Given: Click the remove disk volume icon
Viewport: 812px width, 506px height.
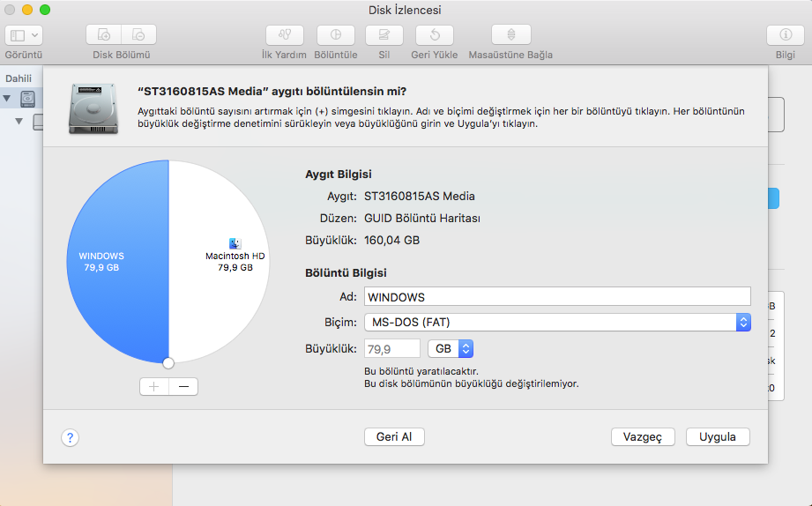Looking at the screenshot, I should [138, 35].
